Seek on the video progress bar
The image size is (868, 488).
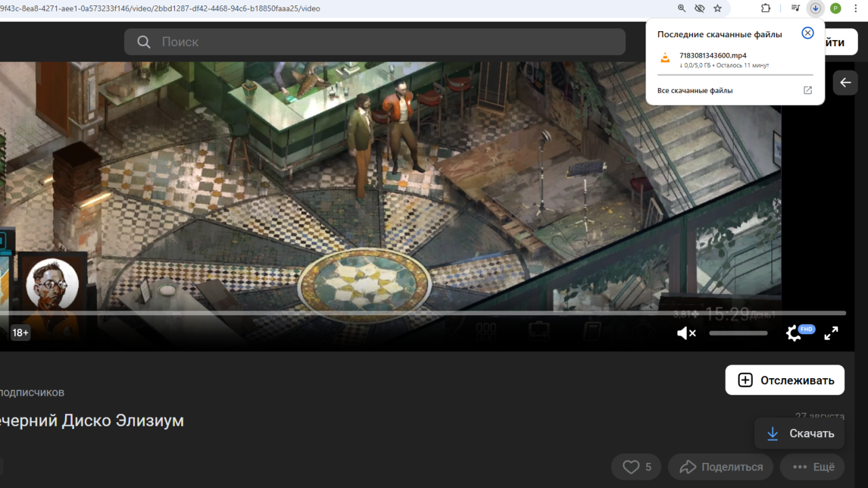[x=423, y=313]
